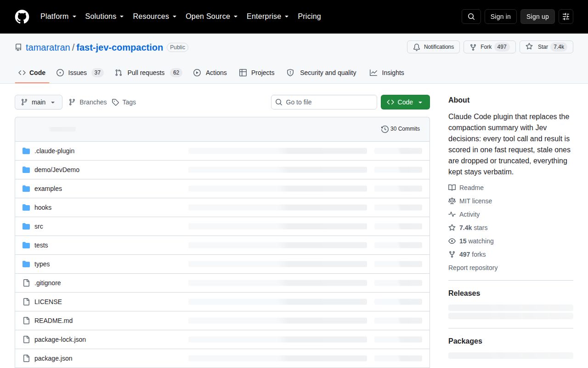Click the Readme book icon in About
This screenshot has width=588, height=368.
point(452,188)
